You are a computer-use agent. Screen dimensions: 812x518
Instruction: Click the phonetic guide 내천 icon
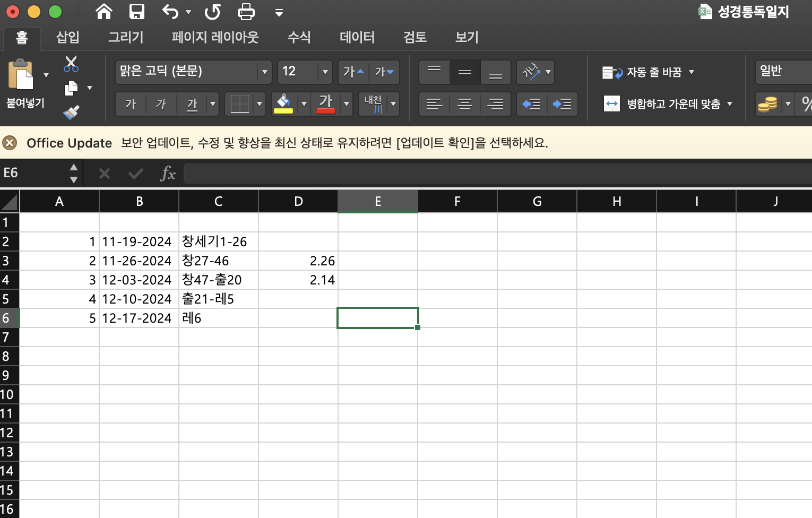click(374, 103)
